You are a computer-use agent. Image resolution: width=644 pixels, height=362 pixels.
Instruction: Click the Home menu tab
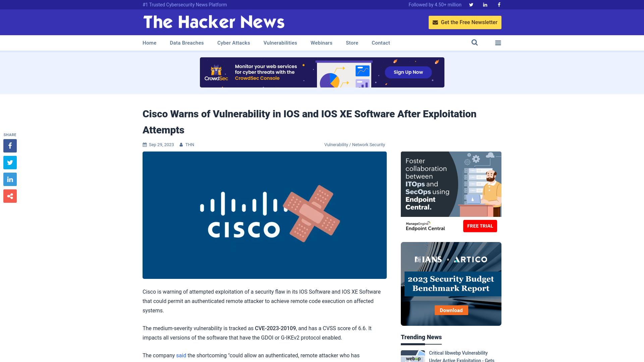click(149, 43)
